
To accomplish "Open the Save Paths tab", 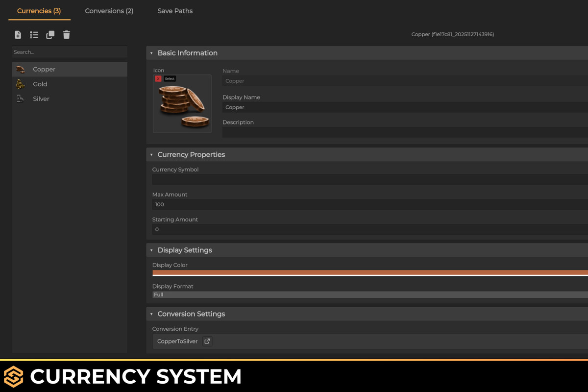I will 175,11.
